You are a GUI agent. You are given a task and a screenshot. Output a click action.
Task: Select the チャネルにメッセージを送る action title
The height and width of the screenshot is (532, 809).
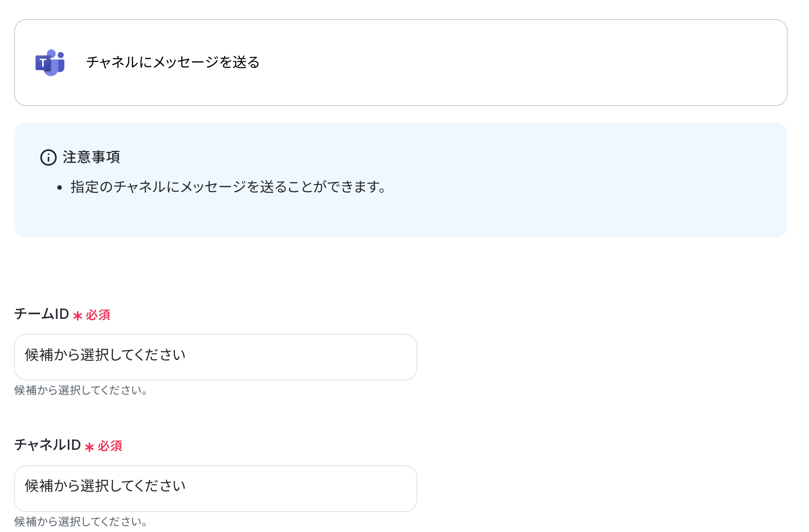[173, 62]
